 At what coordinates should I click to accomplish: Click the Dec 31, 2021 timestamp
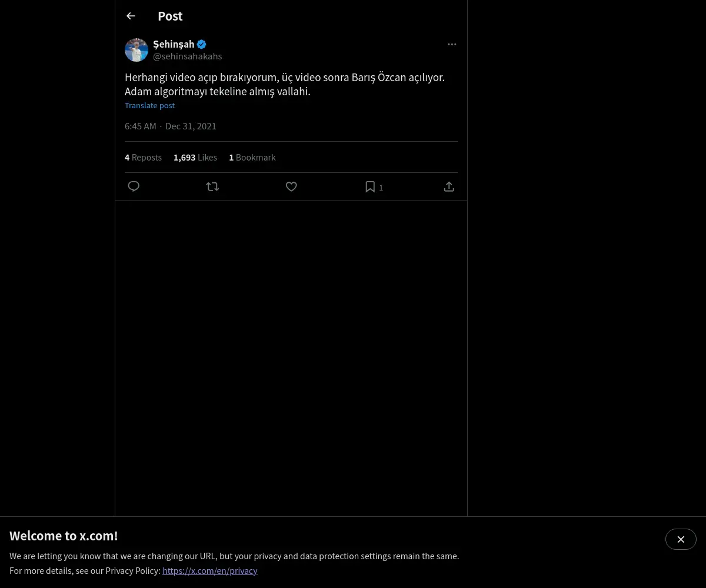[x=191, y=126]
